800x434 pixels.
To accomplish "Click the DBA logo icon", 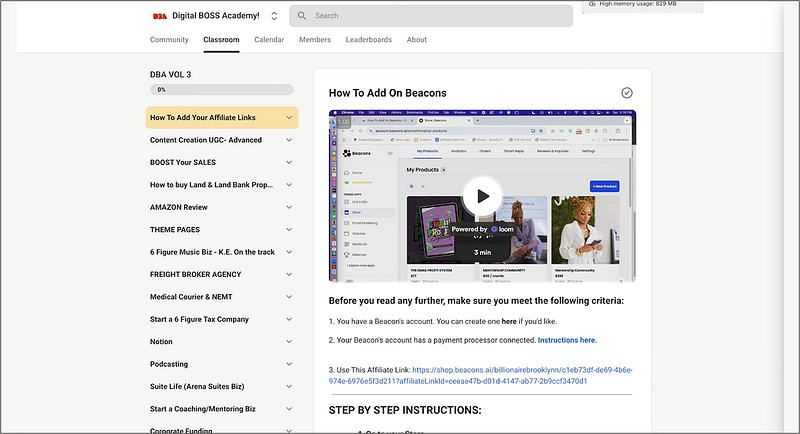I will click(160, 16).
